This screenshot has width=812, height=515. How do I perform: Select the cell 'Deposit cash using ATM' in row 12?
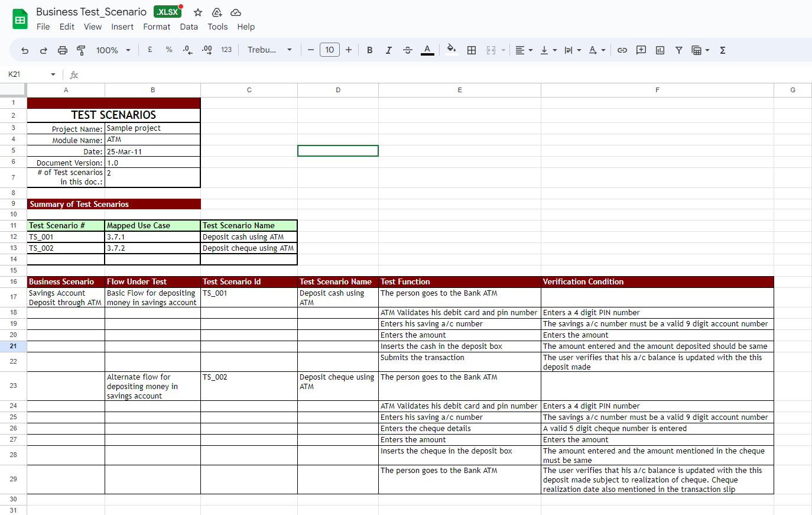tap(249, 237)
